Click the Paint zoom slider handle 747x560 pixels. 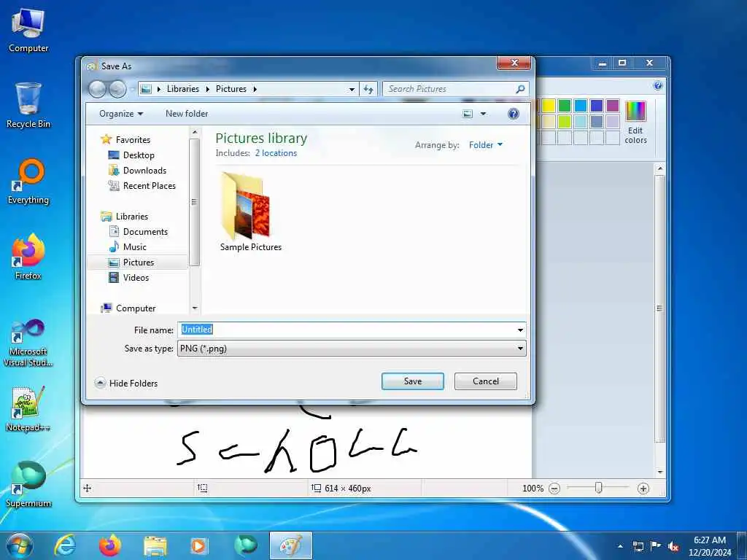(x=599, y=488)
